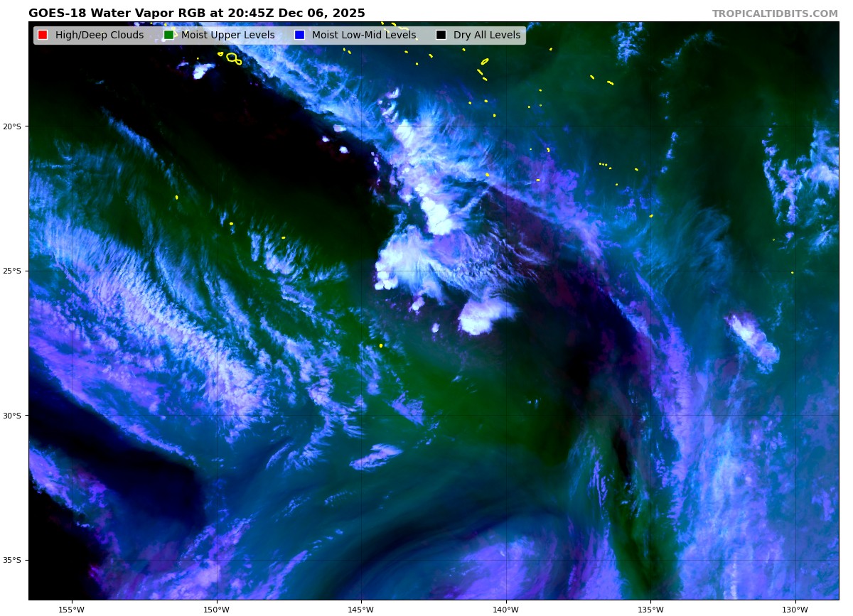Click the 135°W longitude axis label
Screen dimensions: 853x616
click(650, 609)
